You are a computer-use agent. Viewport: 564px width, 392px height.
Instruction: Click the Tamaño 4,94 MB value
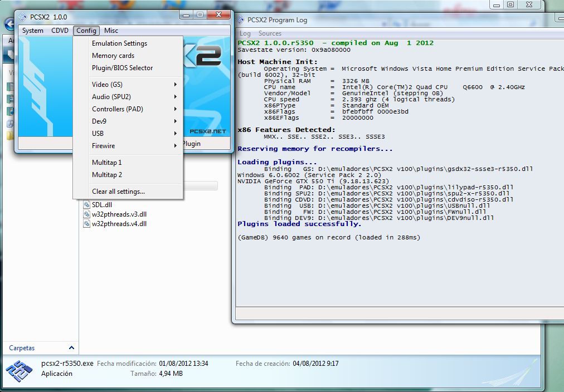tap(171, 374)
